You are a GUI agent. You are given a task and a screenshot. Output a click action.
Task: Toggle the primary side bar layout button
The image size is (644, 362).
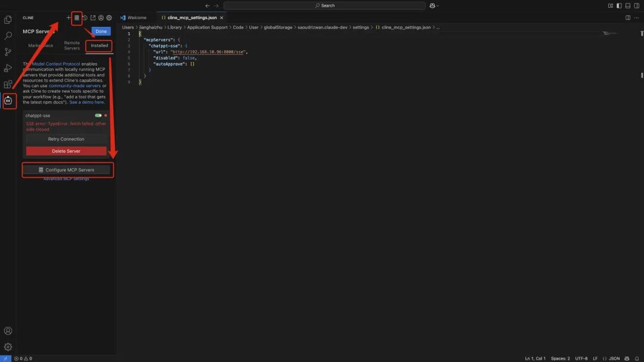[x=619, y=5]
